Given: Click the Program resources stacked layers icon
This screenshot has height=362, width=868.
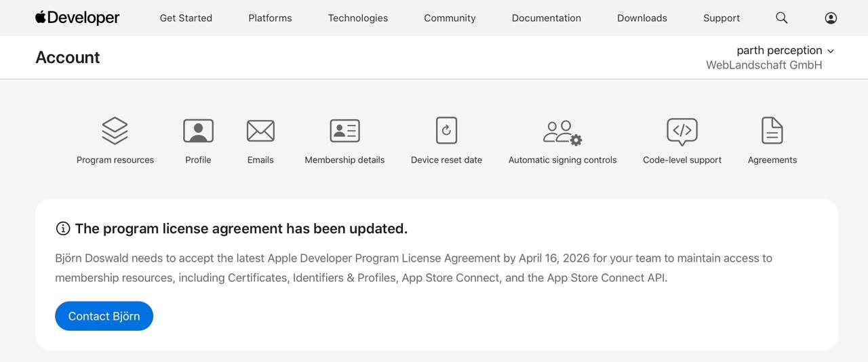Looking at the screenshot, I should coord(115,131).
